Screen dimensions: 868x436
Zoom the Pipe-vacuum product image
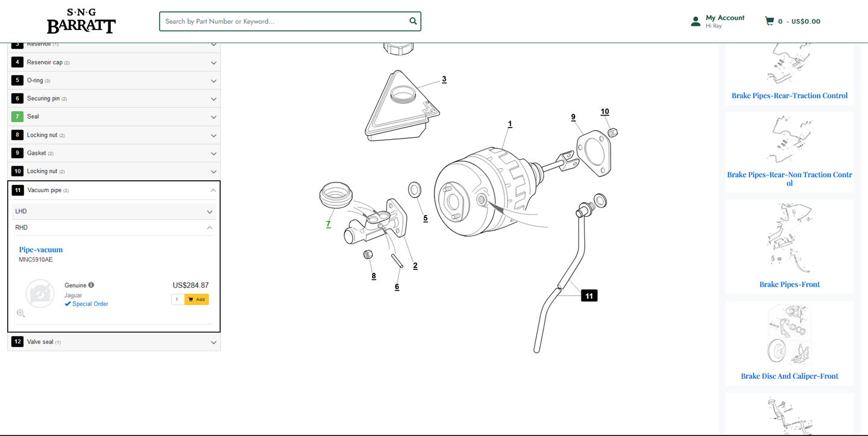(21, 313)
